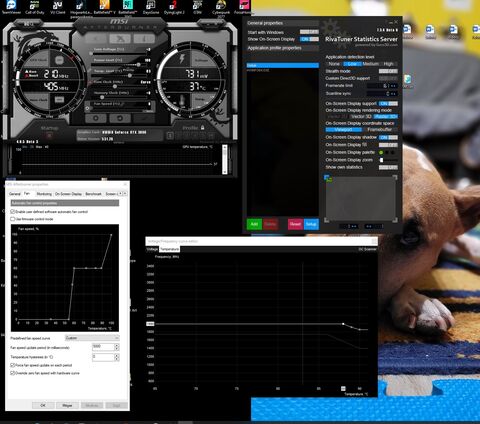Toggle Force fan speed update on each period
The height and width of the screenshot is (424, 480).
pos(13,365)
